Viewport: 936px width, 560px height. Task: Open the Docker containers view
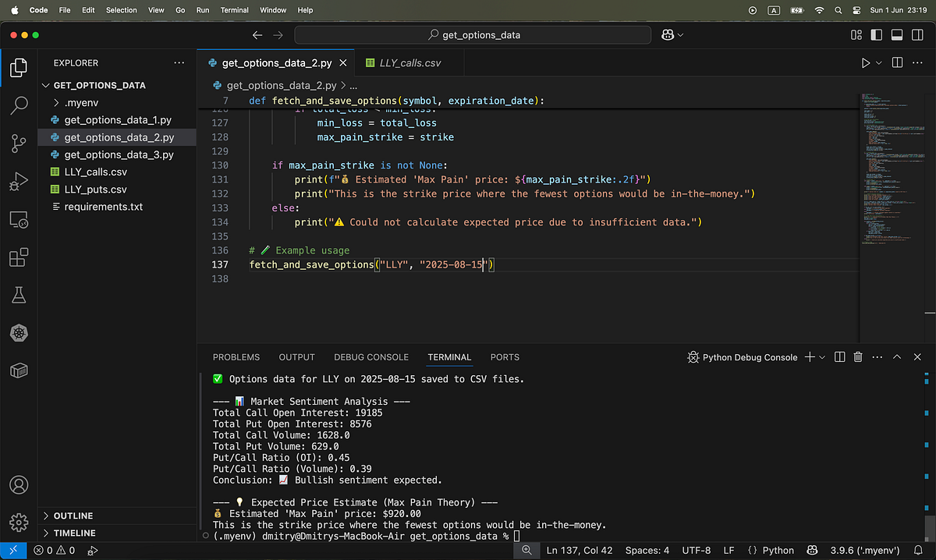[x=19, y=370]
